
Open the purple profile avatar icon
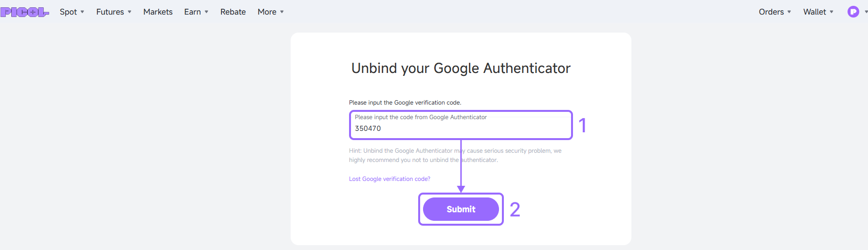pyautogui.click(x=853, y=12)
